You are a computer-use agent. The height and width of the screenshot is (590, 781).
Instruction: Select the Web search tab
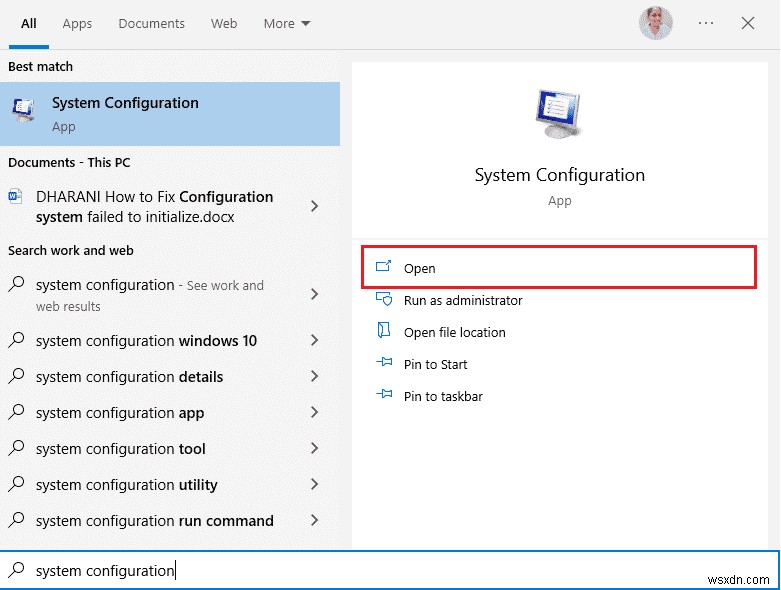click(224, 23)
